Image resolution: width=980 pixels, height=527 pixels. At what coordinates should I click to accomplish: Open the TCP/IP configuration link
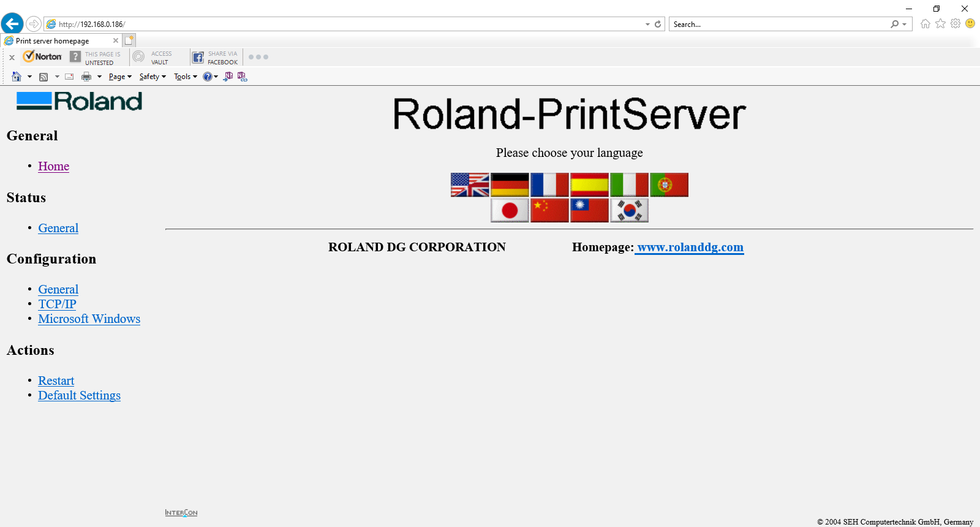[58, 304]
